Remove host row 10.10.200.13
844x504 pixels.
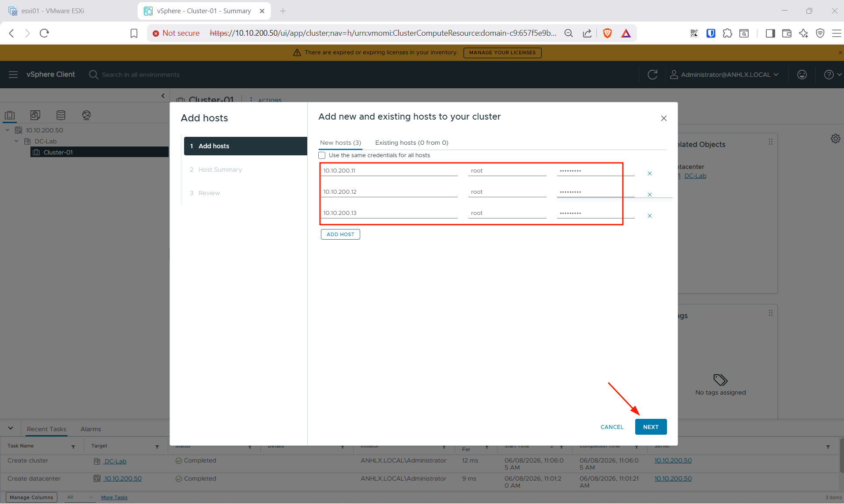(x=650, y=216)
